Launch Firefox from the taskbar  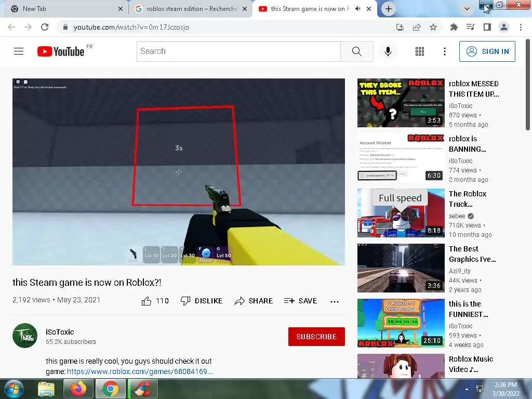pyautogui.click(x=78, y=389)
